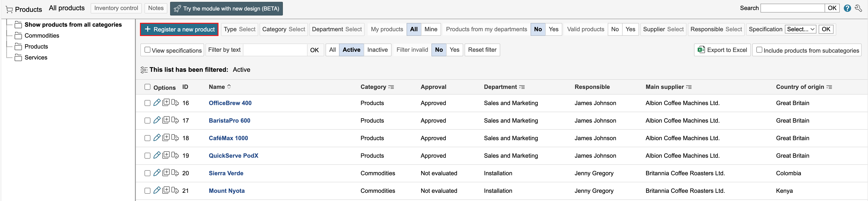Click the truck document icon for Mount Nyota
Viewport: 868px width, 201px height.
coord(175,190)
